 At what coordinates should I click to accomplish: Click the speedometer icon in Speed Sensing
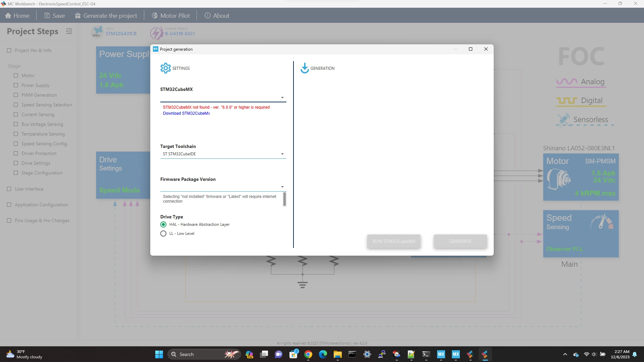(602, 222)
